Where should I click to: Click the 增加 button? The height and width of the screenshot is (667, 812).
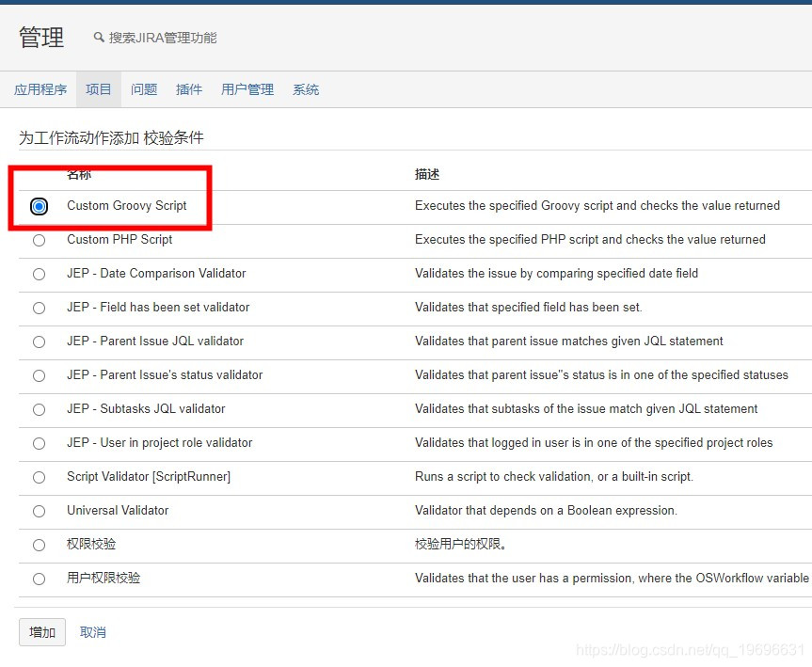click(42, 632)
